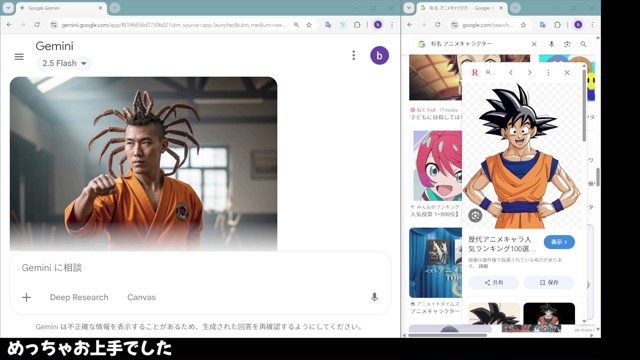
Task: Open the Gemini hamburger main menu
Action: coord(19,57)
